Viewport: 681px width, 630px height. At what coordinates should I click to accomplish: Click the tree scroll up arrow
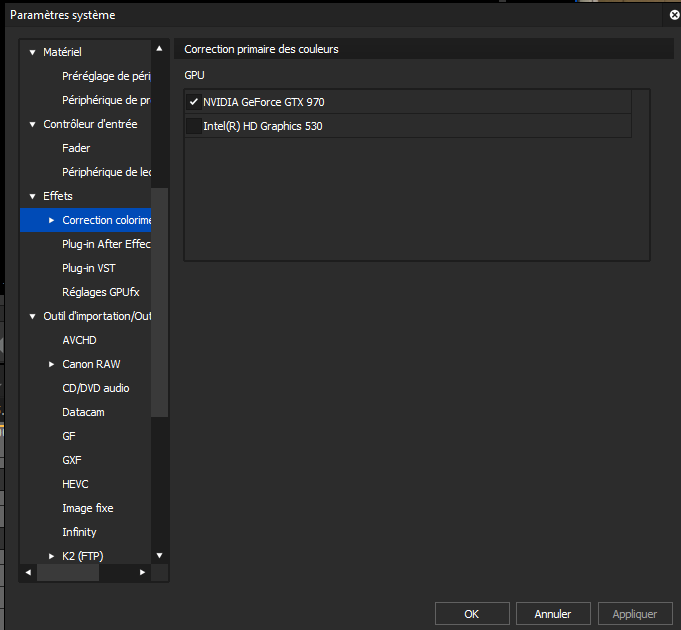click(x=159, y=49)
